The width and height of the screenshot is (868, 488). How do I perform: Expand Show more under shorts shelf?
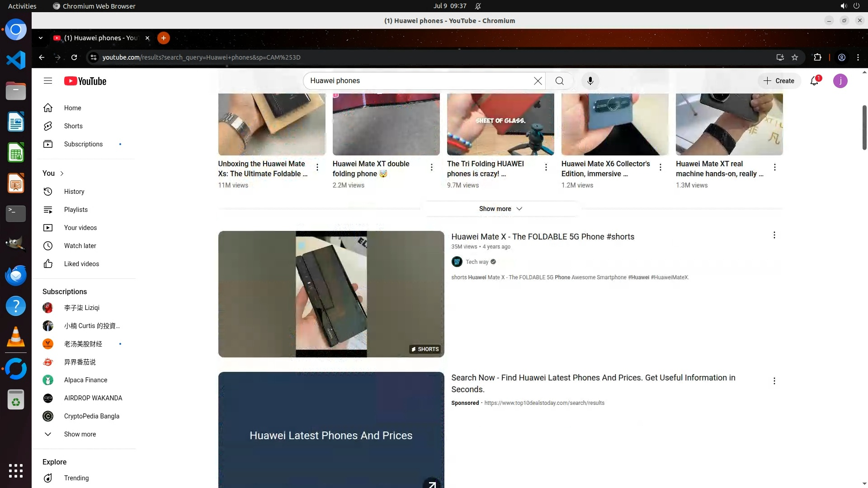click(500, 209)
